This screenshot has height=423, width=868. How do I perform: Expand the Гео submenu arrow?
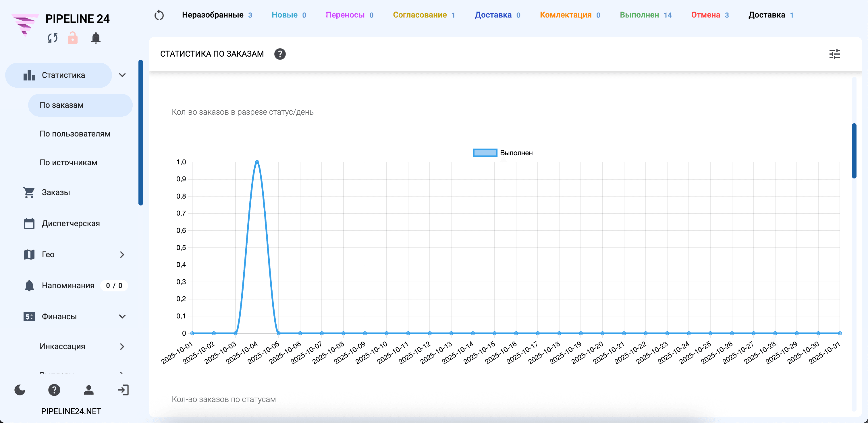point(122,255)
